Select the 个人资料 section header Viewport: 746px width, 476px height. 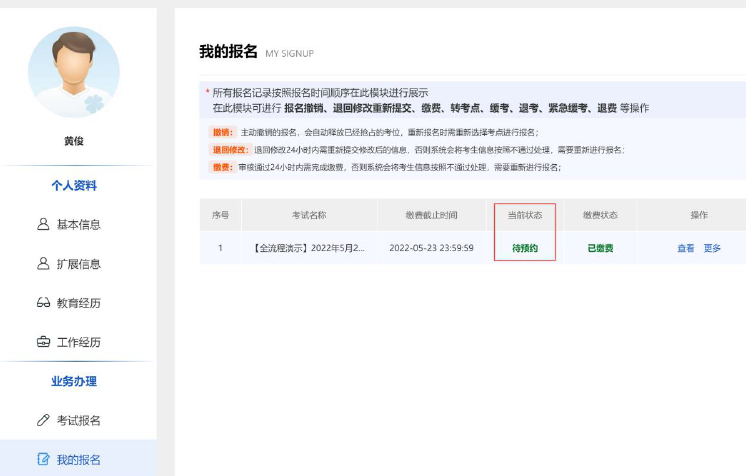[74, 186]
